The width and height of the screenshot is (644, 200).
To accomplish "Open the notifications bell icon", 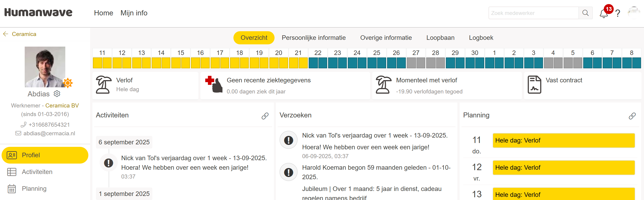I will [x=604, y=14].
